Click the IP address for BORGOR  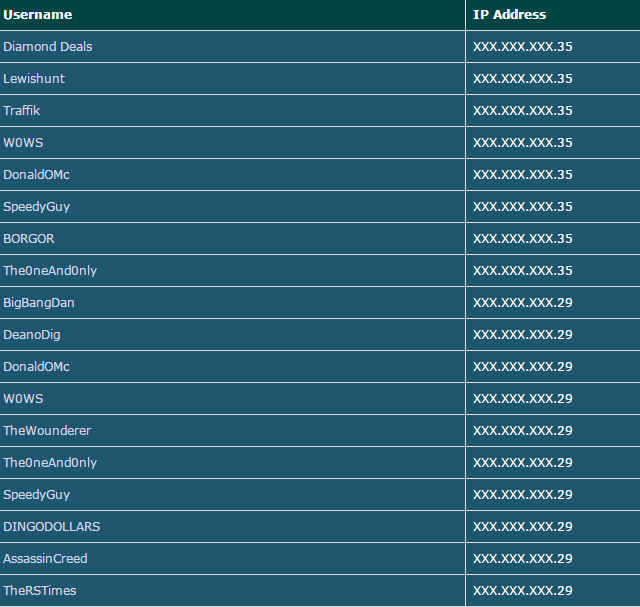[523, 238]
